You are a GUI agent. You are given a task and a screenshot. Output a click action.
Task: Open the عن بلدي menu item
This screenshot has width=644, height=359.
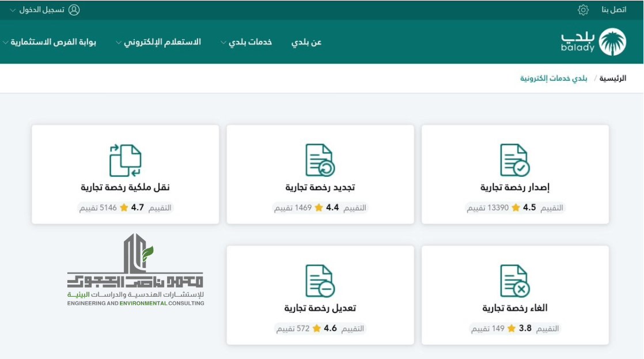[x=306, y=42]
